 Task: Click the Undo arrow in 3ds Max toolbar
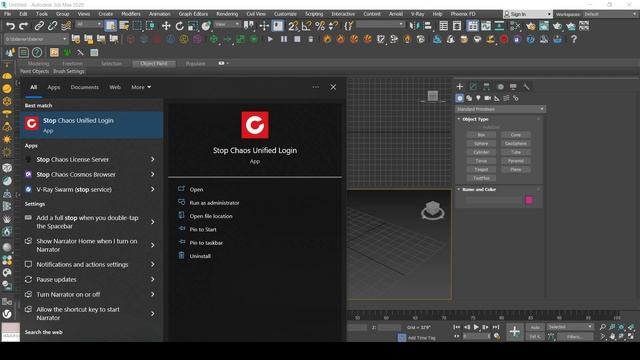pyautogui.click(x=10, y=26)
